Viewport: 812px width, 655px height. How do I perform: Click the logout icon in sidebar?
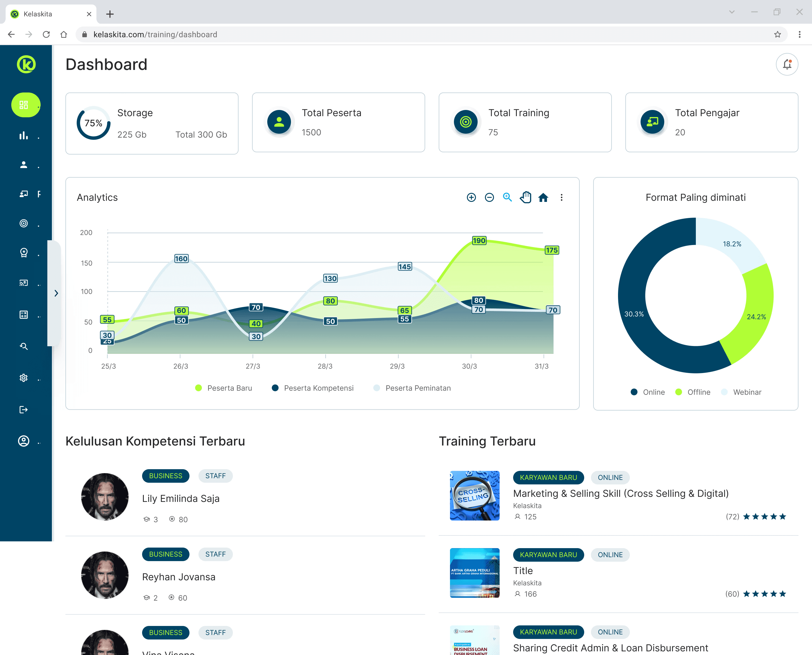pyautogui.click(x=24, y=409)
